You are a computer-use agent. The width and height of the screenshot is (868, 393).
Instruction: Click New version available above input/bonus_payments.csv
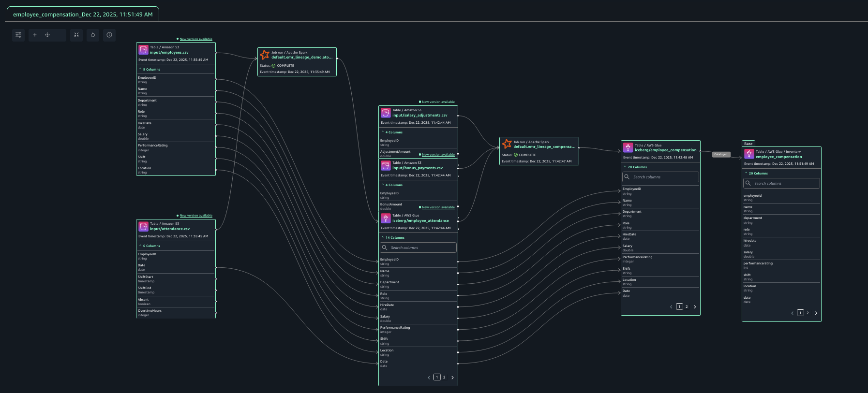coord(438,155)
